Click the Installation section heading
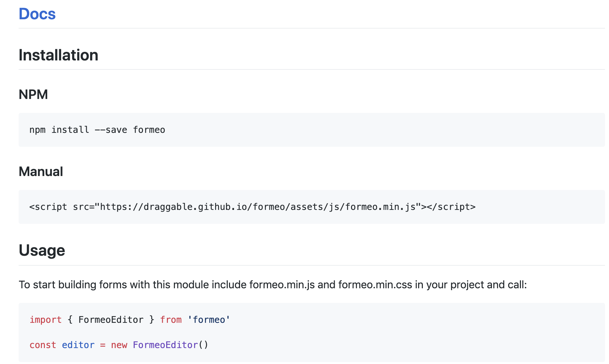609x364 pixels. tap(59, 55)
